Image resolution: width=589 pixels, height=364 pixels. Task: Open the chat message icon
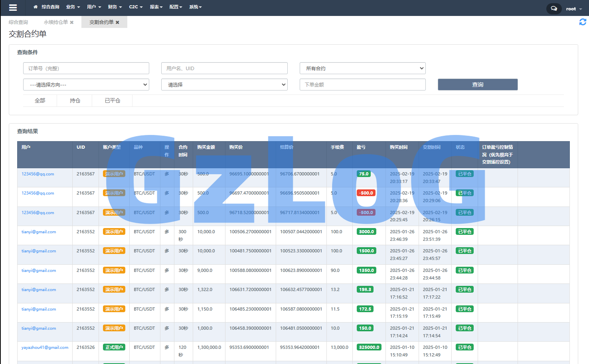pos(553,8)
